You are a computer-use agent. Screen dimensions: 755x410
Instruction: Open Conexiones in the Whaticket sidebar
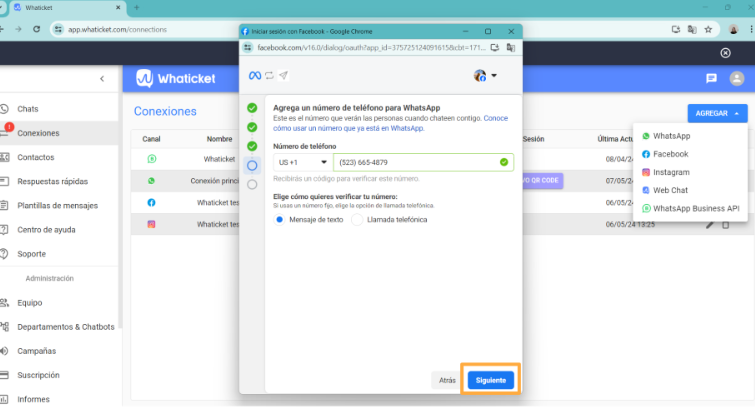coord(38,133)
